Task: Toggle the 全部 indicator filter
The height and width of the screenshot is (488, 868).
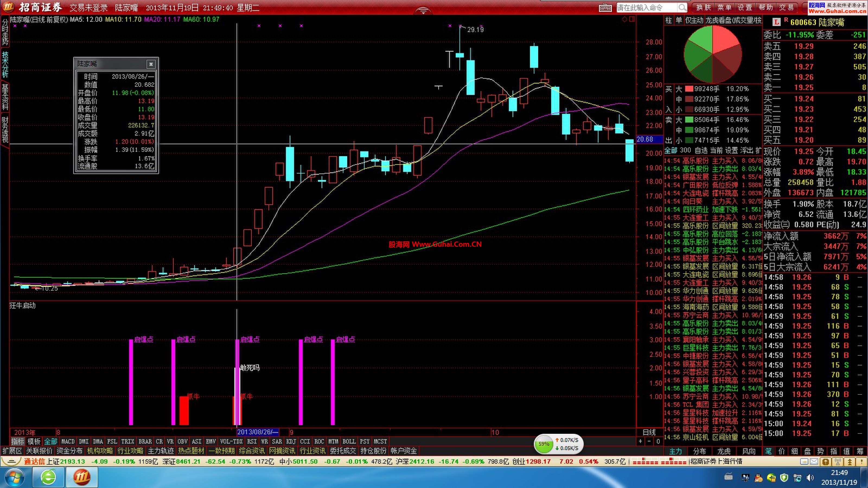Action: pos(50,441)
